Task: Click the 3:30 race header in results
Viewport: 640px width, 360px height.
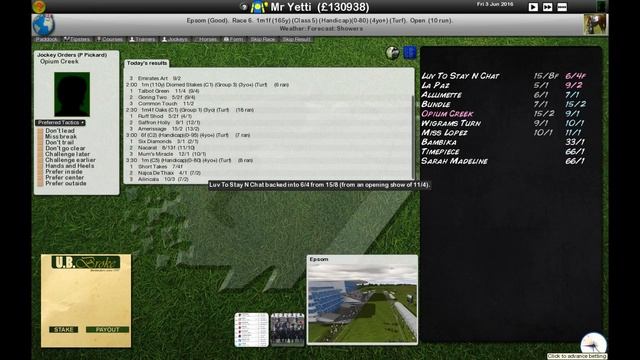Action: pyautogui.click(x=189, y=160)
